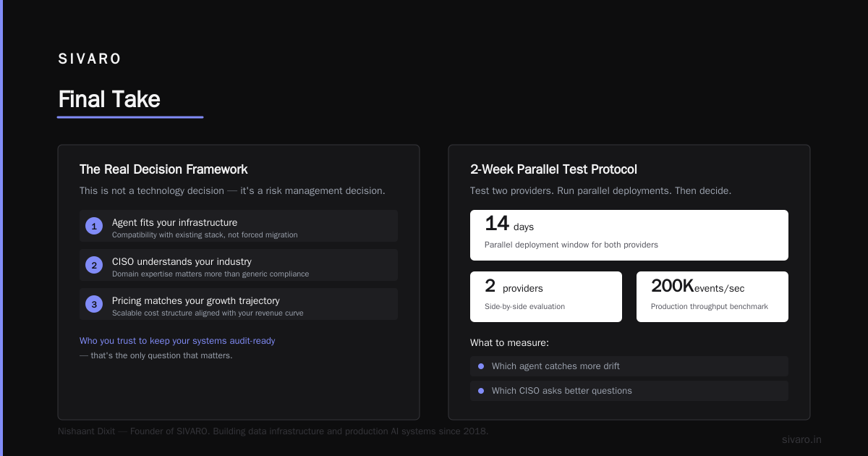
Task: Click the numbered circle 3 badge
Action: [94, 304]
